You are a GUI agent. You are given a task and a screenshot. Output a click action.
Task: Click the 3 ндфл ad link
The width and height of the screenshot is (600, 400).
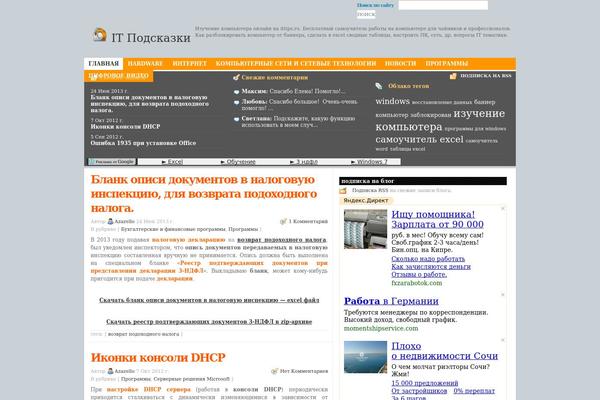point(304,162)
